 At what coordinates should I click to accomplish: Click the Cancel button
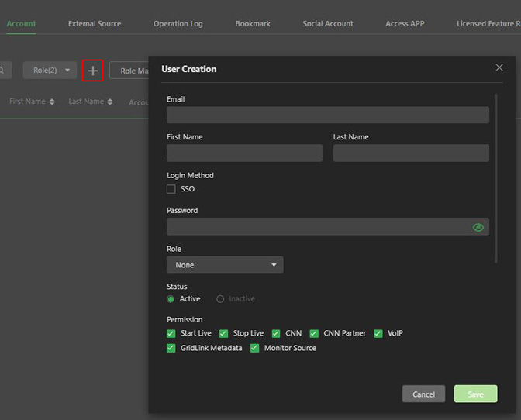423,394
